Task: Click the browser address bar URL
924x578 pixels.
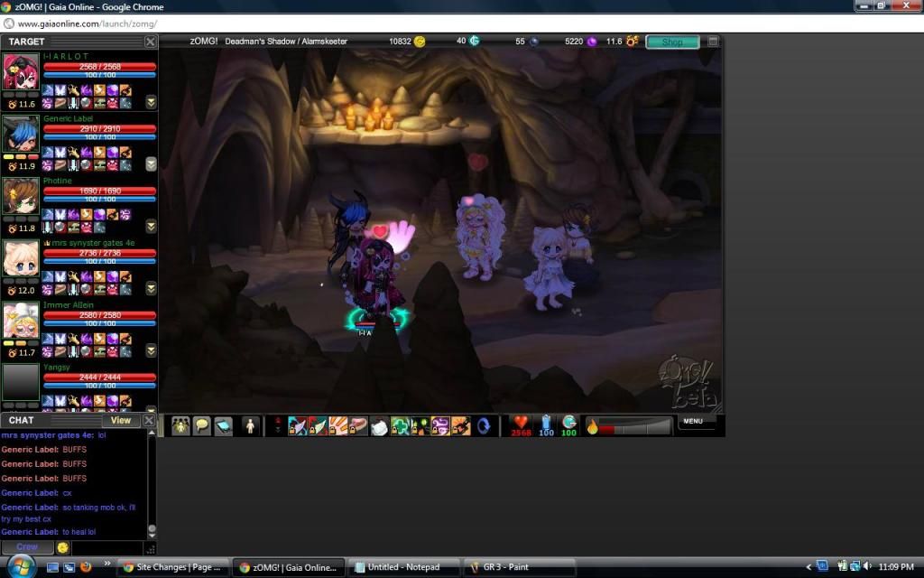Action: click(x=88, y=23)
